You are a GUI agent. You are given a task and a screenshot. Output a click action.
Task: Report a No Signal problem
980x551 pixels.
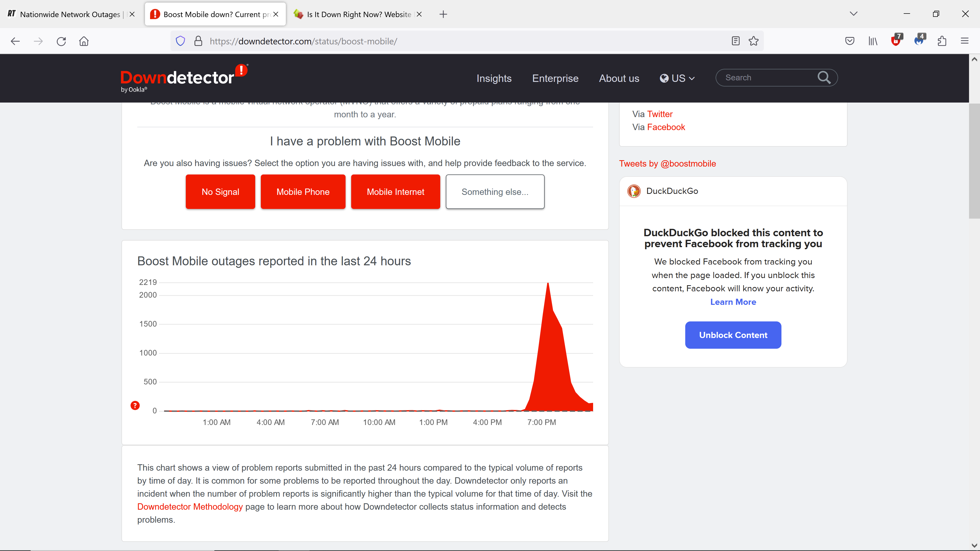pyautogui.click(x=220, y=192)
